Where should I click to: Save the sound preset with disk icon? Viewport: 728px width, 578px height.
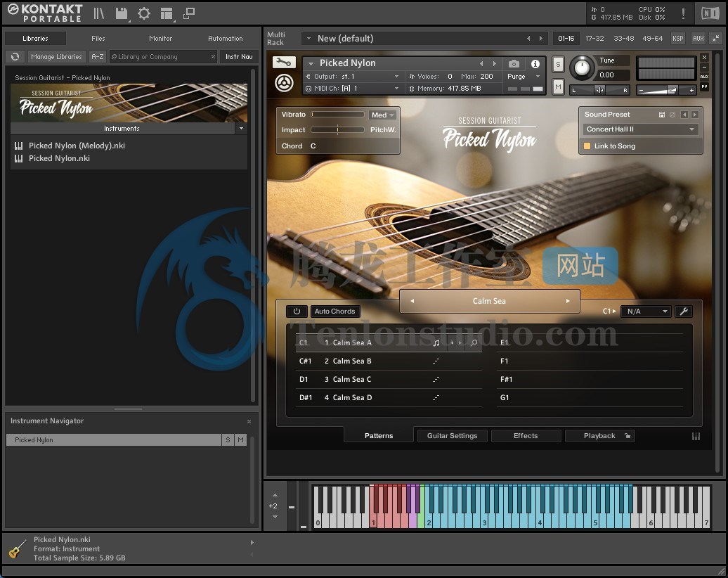pyautogui.click(x=662, y=115)
